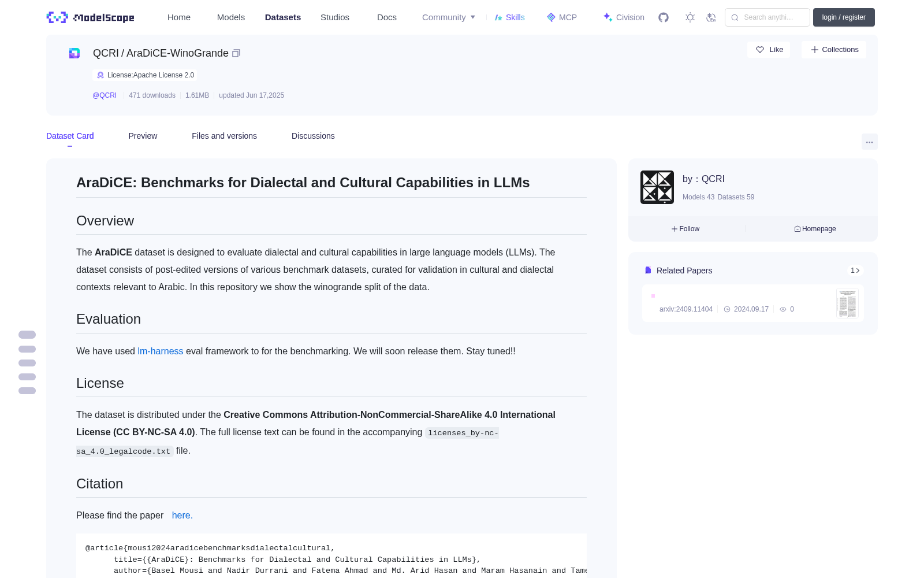The image size is (924, 578).
Task: Click 'updated Jun 17,2025' text
Action: point(251,95)
